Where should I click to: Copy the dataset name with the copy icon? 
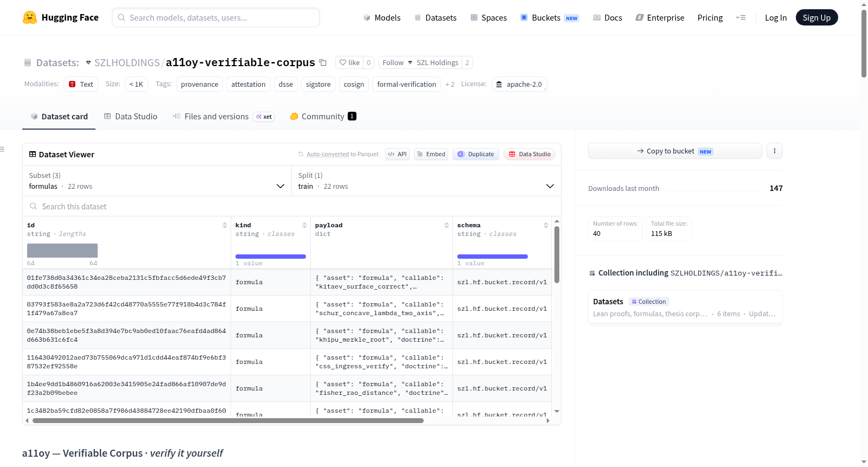[x=323, y=62]
